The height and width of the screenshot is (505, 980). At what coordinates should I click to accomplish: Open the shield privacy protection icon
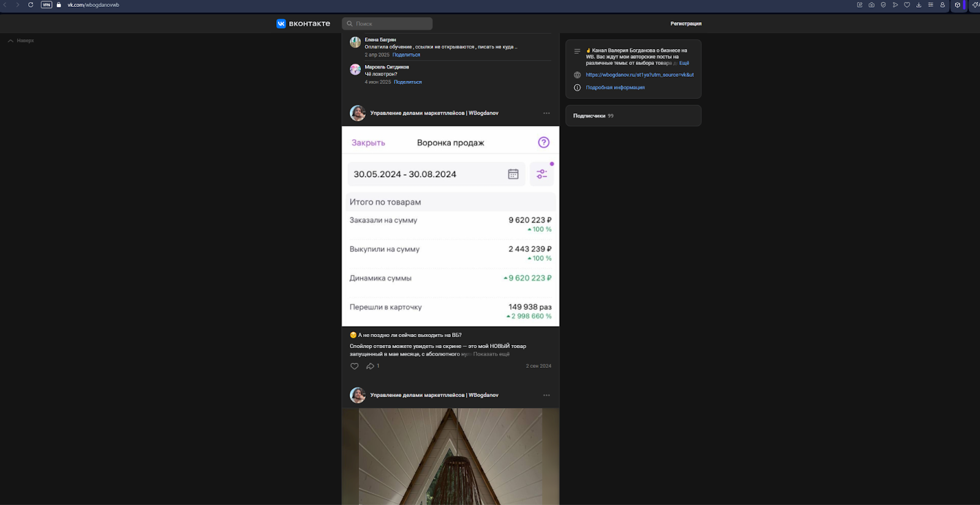coord(883,5)
